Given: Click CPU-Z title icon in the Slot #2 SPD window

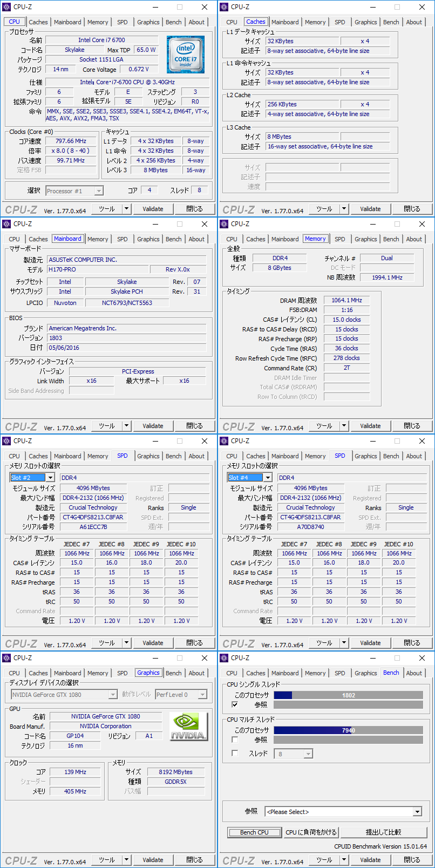Looking at the screenshot, I should coord(7,441).
